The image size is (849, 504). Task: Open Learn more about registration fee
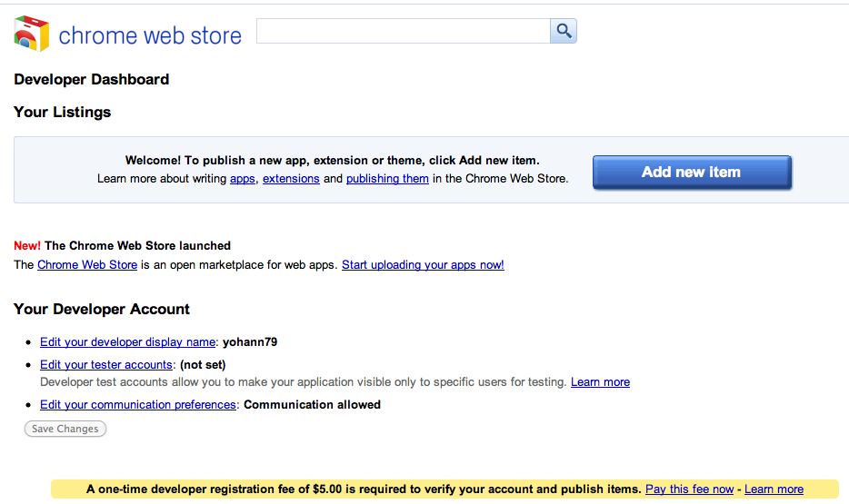click(774, 489)
